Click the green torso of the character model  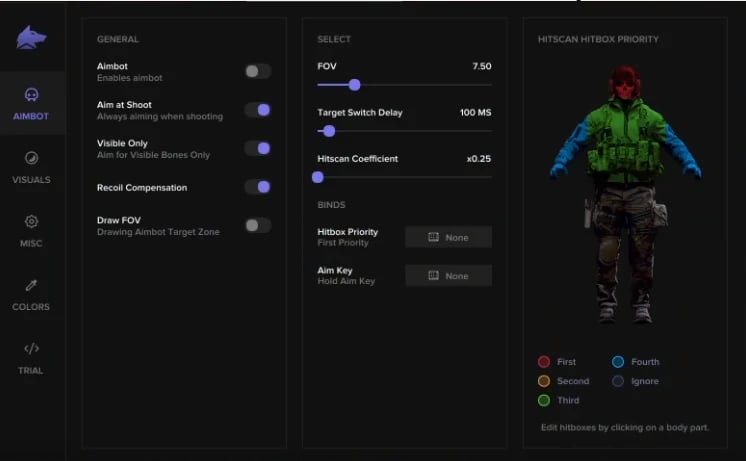point(625,143)
